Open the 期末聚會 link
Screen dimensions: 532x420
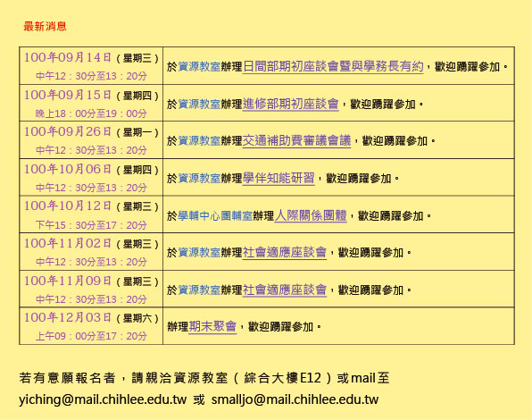[x=212, y=326]
